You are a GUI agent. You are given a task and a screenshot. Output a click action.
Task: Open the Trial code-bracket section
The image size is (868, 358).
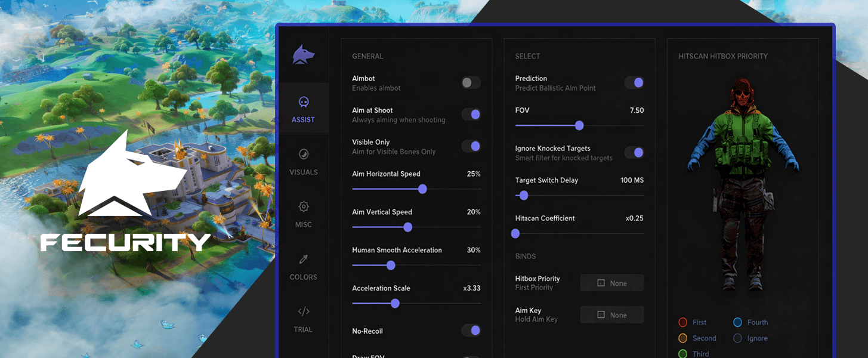(x=303, y=319)
